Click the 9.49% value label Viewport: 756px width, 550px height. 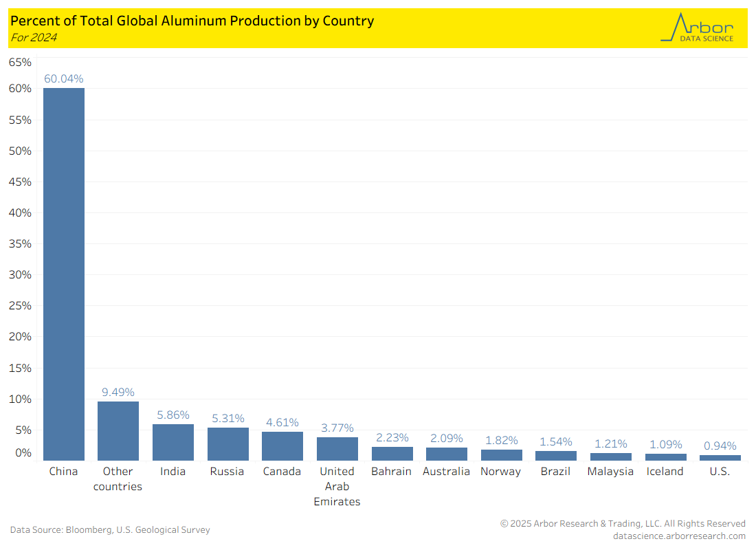pyautogui.click(x=118, y=392)
